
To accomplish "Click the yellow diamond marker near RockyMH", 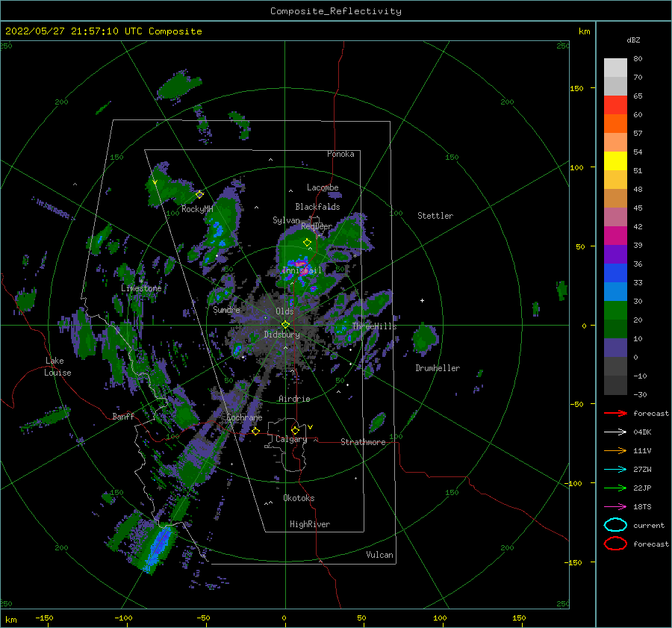I will 199,195.
